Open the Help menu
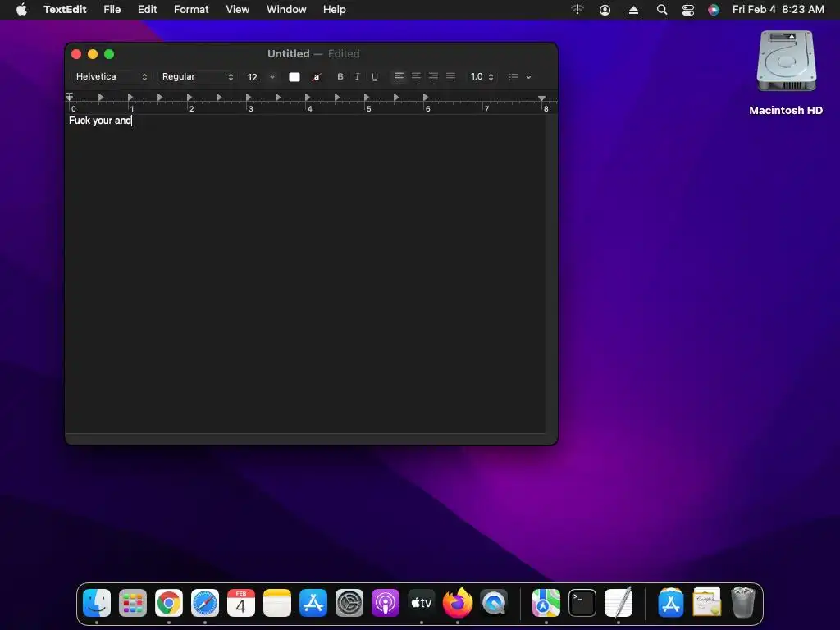 pyautogui.click(x=335, y=10)
